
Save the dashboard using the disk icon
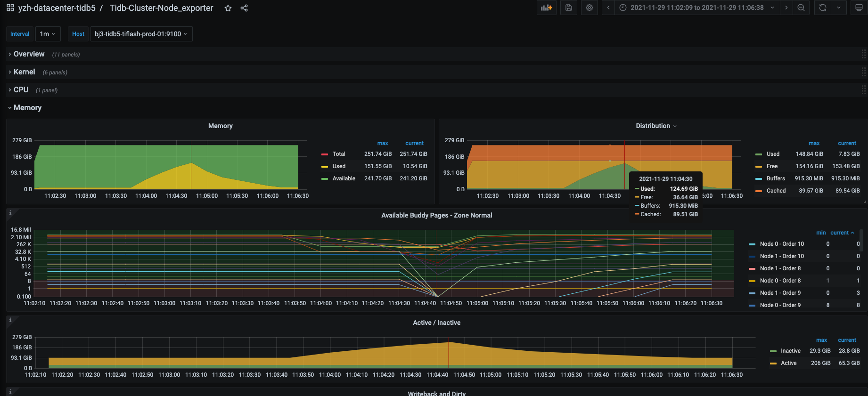569,8
